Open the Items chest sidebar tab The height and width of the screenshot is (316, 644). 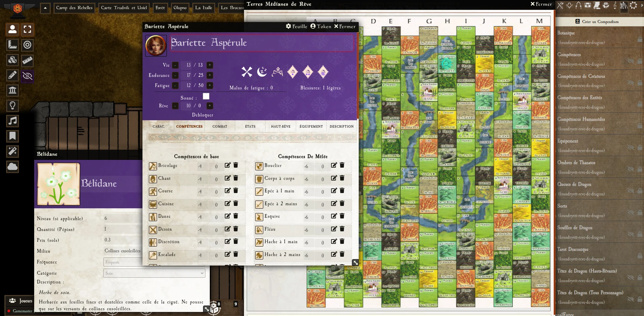pyautogui.click(x=588, y=5)
